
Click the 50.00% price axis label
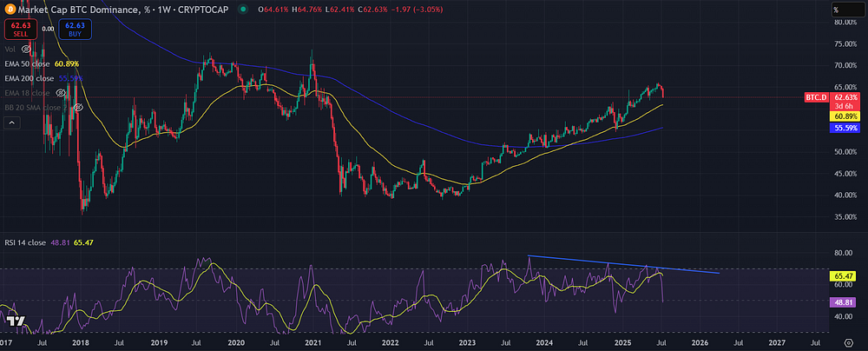point(845,152)
